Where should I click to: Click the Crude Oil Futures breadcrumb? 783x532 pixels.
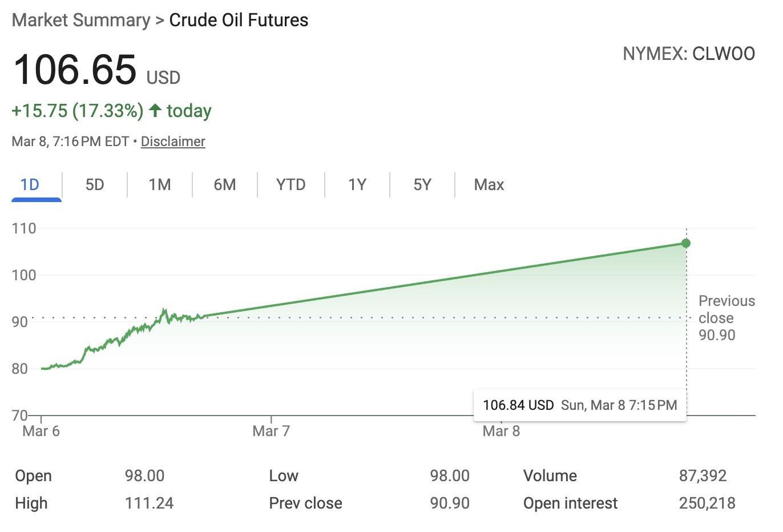[239, 20]
